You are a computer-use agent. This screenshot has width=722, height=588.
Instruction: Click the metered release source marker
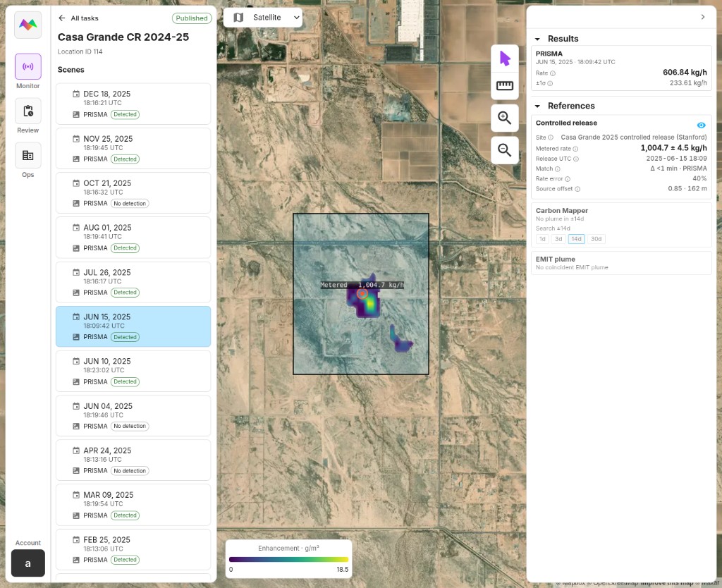pos(362,293)
